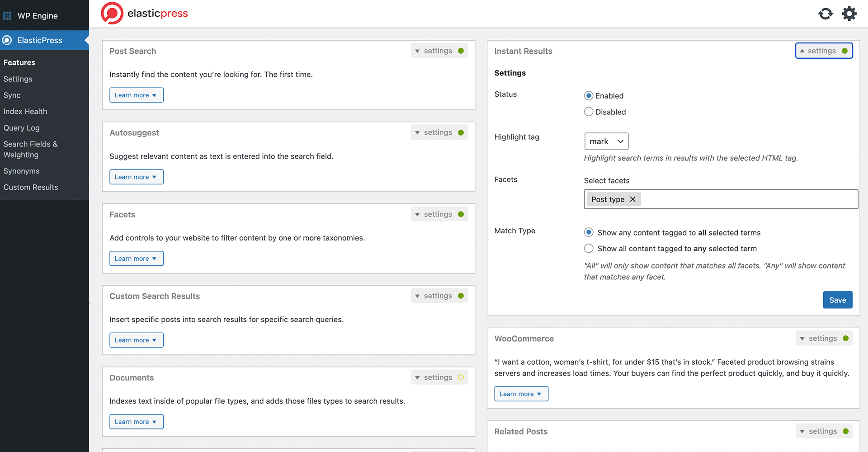This screenshot has height=452, width=868.
Task: Click Save in Instant Results settings
Action: [x=837, y=300]
